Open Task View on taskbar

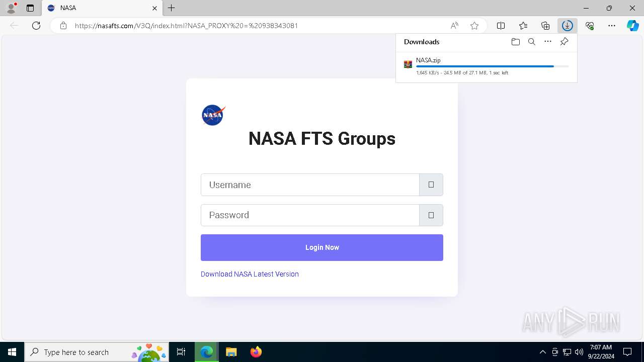[181, 352]
